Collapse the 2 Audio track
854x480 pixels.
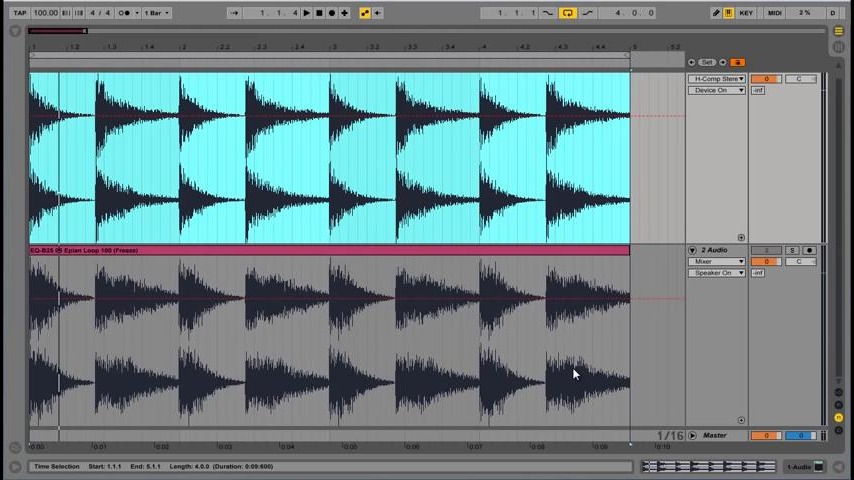(x=692, y=250)
